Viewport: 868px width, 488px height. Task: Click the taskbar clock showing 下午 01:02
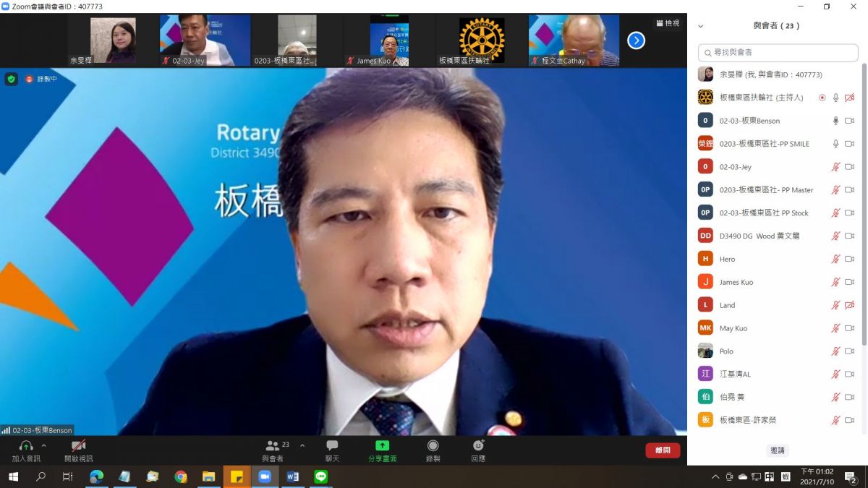point(817,476)
